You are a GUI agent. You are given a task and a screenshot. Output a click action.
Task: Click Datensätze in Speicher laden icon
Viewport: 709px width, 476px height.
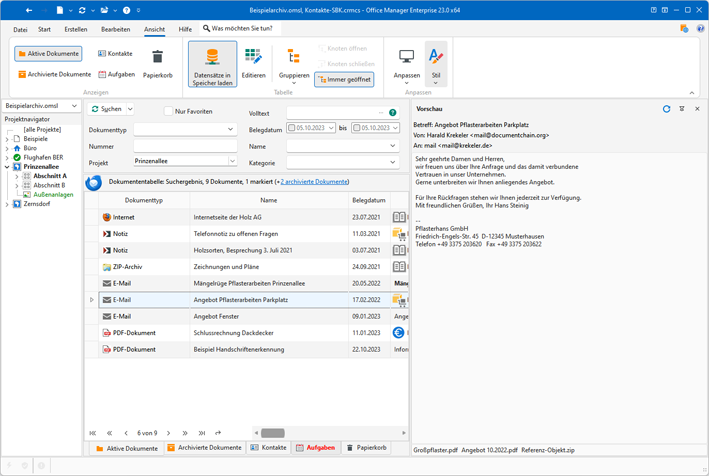(x=213, y=57)
